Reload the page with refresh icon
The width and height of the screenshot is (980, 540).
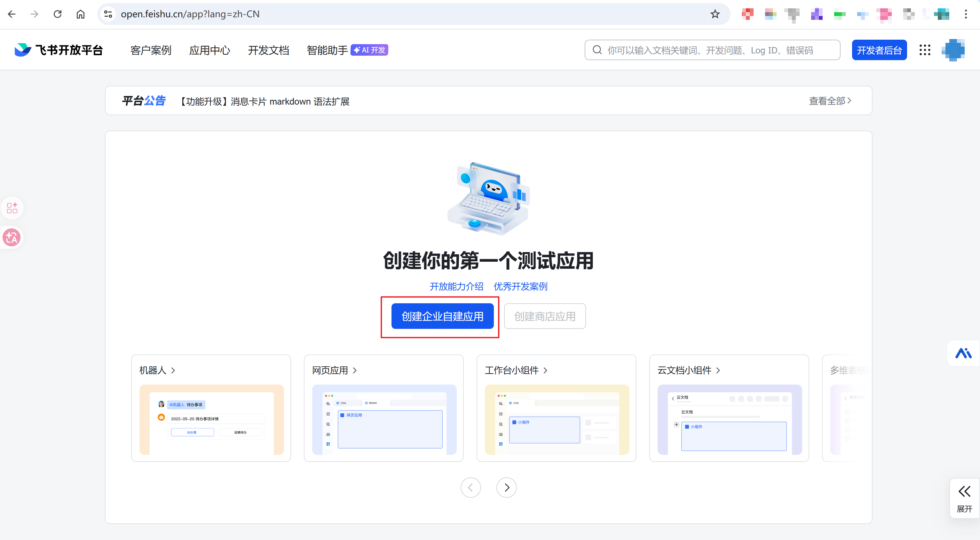(x=58, y=14)
